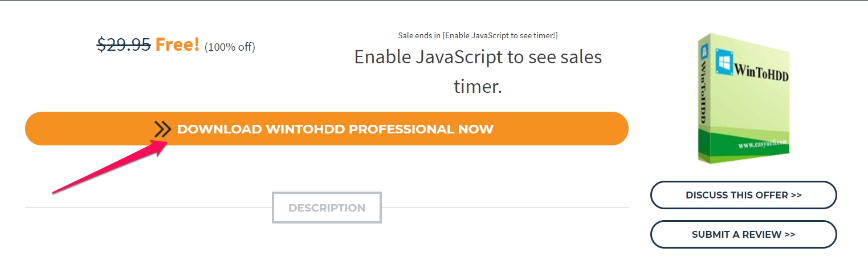Click the small Windows icon on the box spine
This screenshot has width=868, height=260.
pos(704,53)
